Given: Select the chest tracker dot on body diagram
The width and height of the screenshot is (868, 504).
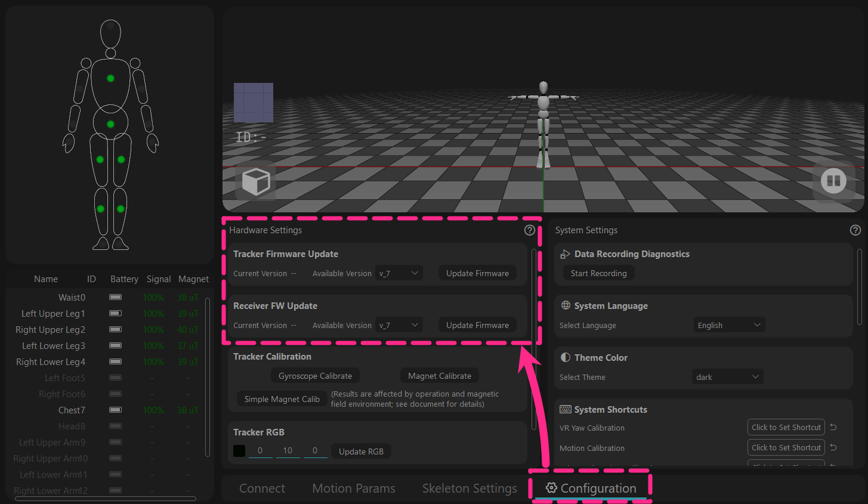Looking at the screenshot, I should (110, 78).
